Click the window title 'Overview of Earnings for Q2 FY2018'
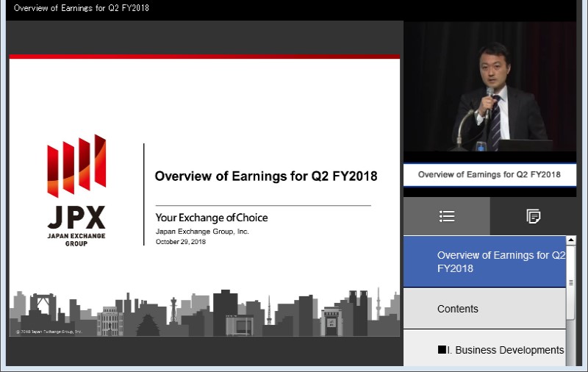The height and width of the screenshot is (372, 588). [82, 8]
